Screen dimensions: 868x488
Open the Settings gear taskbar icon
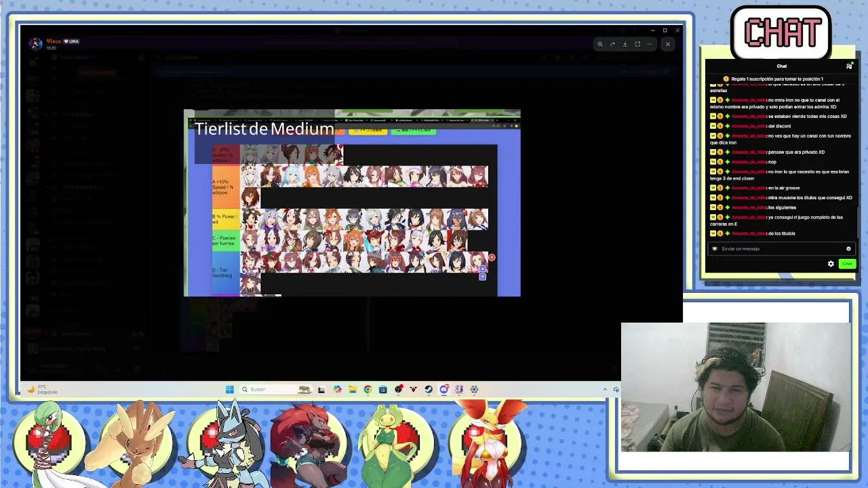tap(474, 389)
